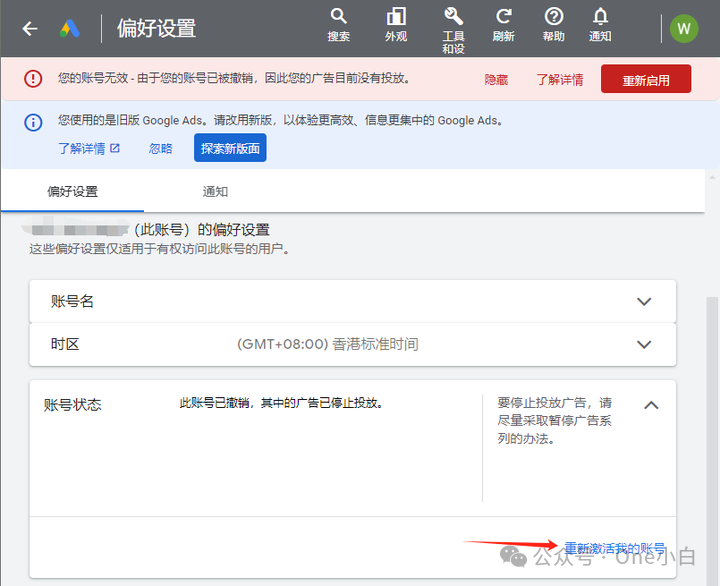Open the W account avatar
Screen dimensions: 720x586
tap(684, 28)
